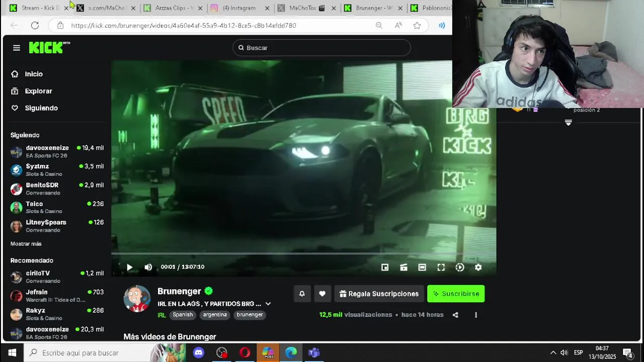Viewport: 644px width, 362px height.
Task: Open Discord from the taskbar
Action: click(199, 352)
